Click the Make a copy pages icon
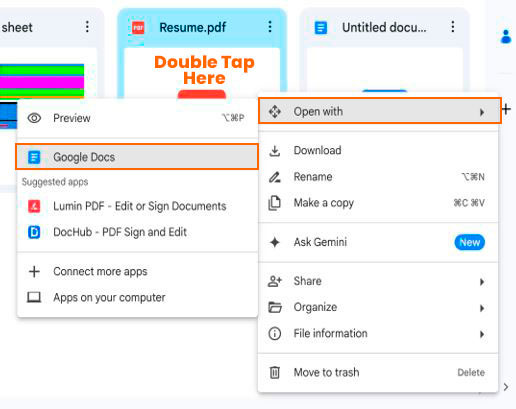The image size is (516, 409). coord(275,203)
